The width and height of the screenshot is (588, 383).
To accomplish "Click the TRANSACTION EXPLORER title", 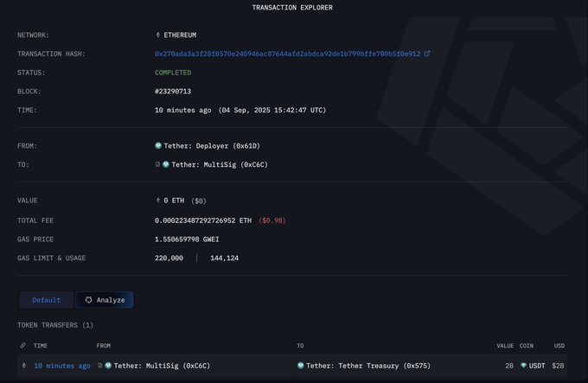I will (x=292, y=8).
